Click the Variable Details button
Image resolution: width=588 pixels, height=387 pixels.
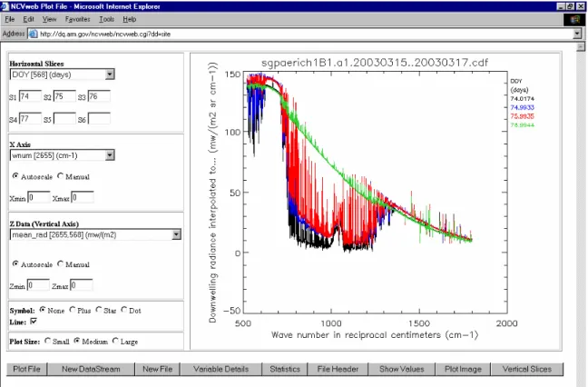point(220,369)
